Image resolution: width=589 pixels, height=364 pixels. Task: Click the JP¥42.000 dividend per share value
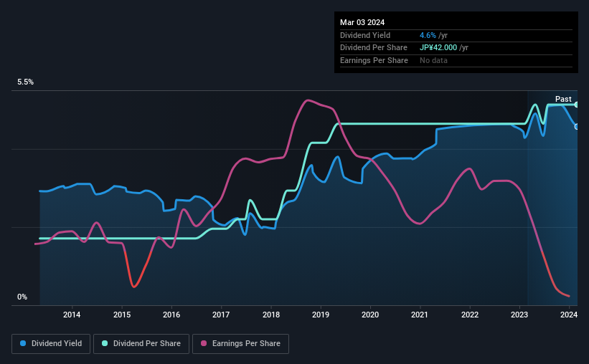point(438,48)
